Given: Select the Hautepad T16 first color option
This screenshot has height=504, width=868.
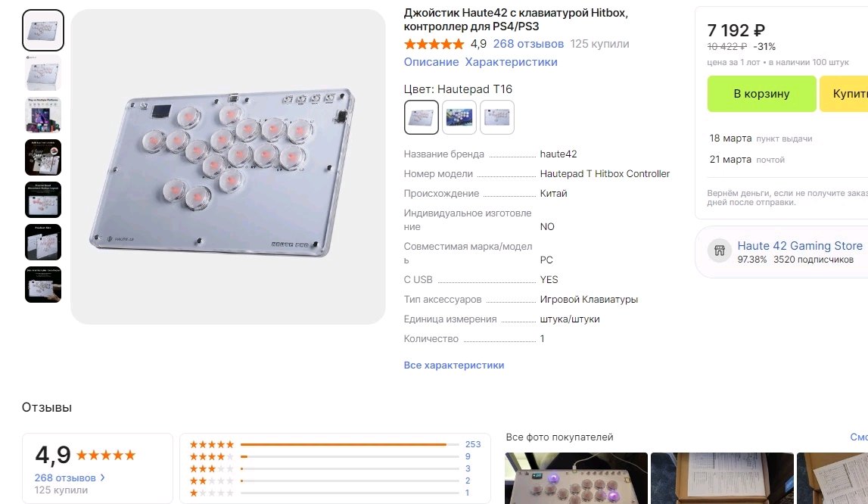Looking at the screenshot, I should click(x=422, y=117).
